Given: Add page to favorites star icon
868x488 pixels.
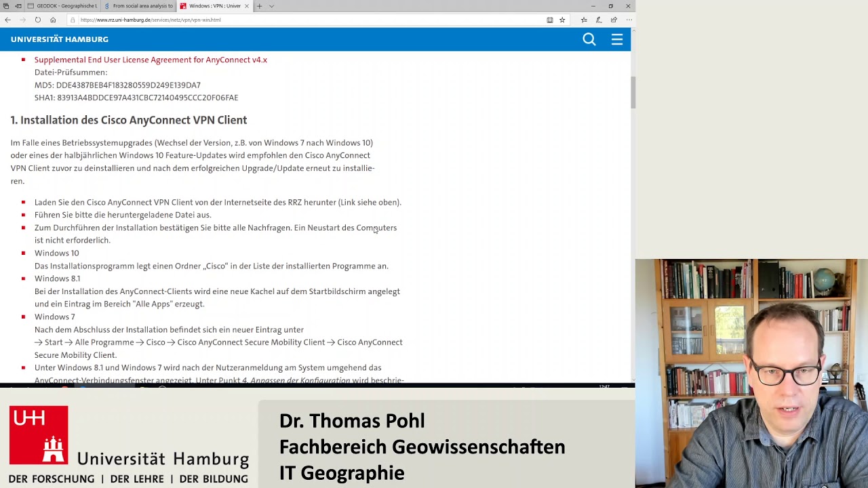Looking at the screenshot, I should [562, 20].
